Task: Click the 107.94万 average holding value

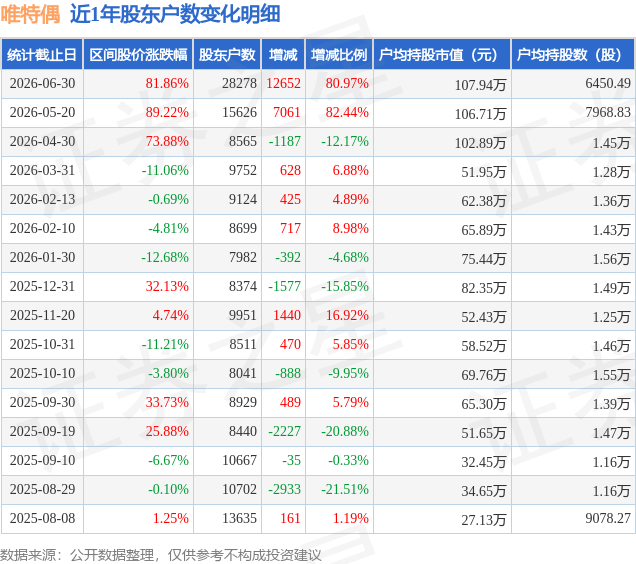Action: pos(480,85)
